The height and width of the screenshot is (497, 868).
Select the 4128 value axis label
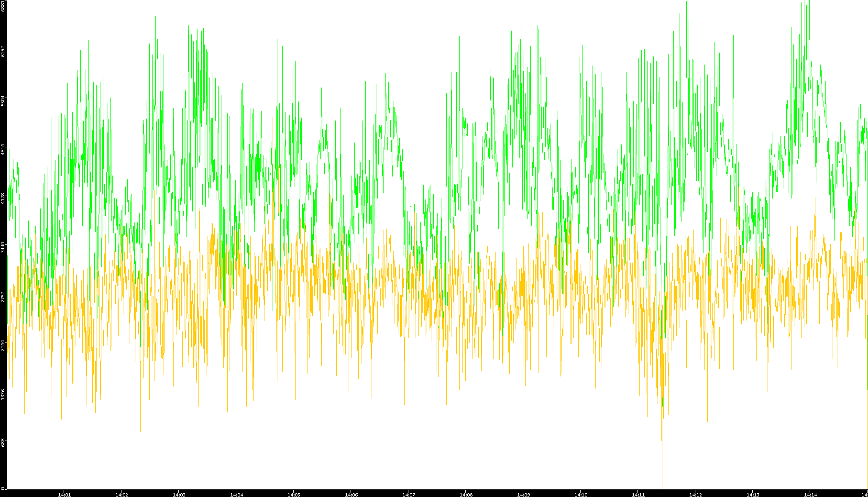point(3,199)
